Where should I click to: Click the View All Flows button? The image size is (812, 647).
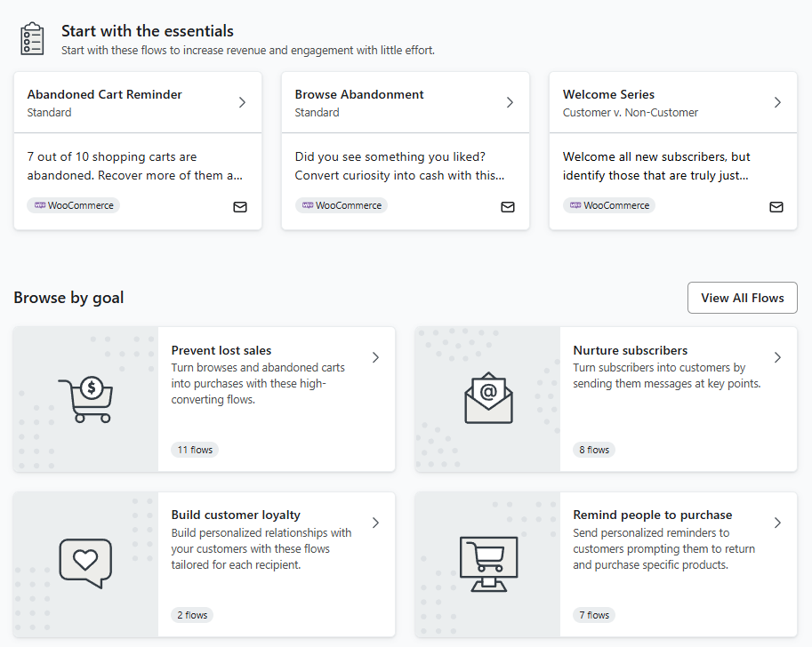click(x=742, y=298)
